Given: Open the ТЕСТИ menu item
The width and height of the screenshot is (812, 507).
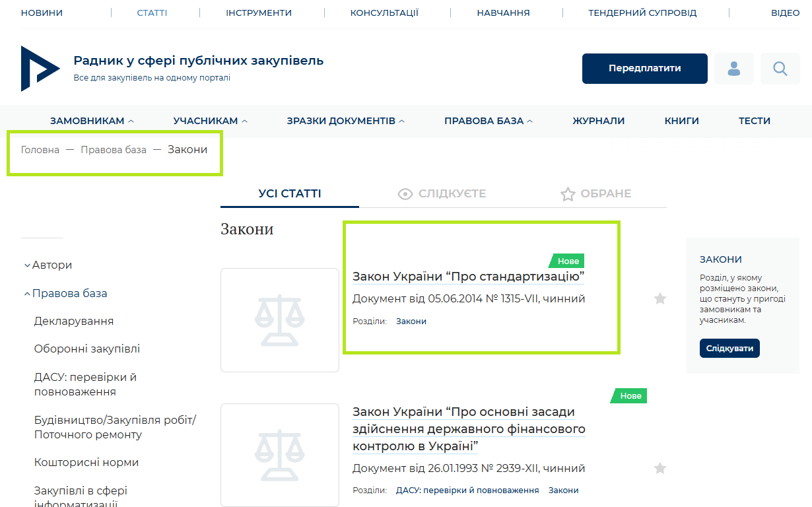Looking at the screenshot, I should coord(755,121).
